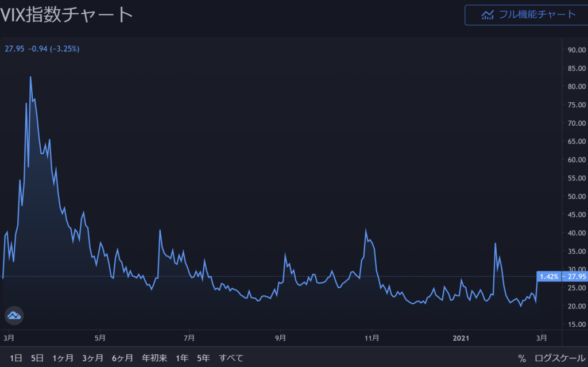Image resolution: width=588 pixels, height=367 pixels.
Task: Click the 1.42% change label on axis
Action: [549, 276]
